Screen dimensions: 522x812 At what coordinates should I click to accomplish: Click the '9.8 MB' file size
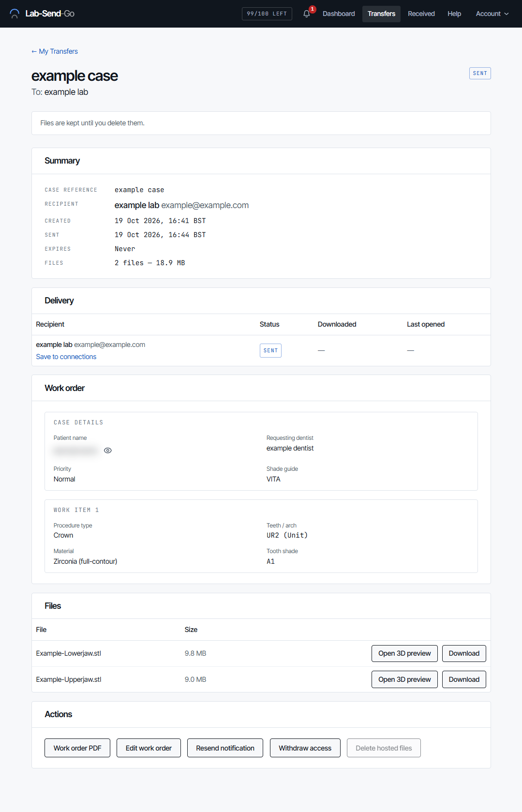(195, 653)
